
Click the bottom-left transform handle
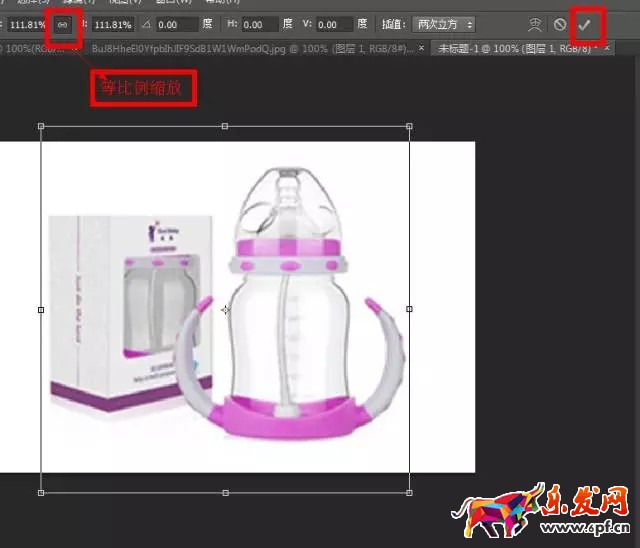point(41,493)
